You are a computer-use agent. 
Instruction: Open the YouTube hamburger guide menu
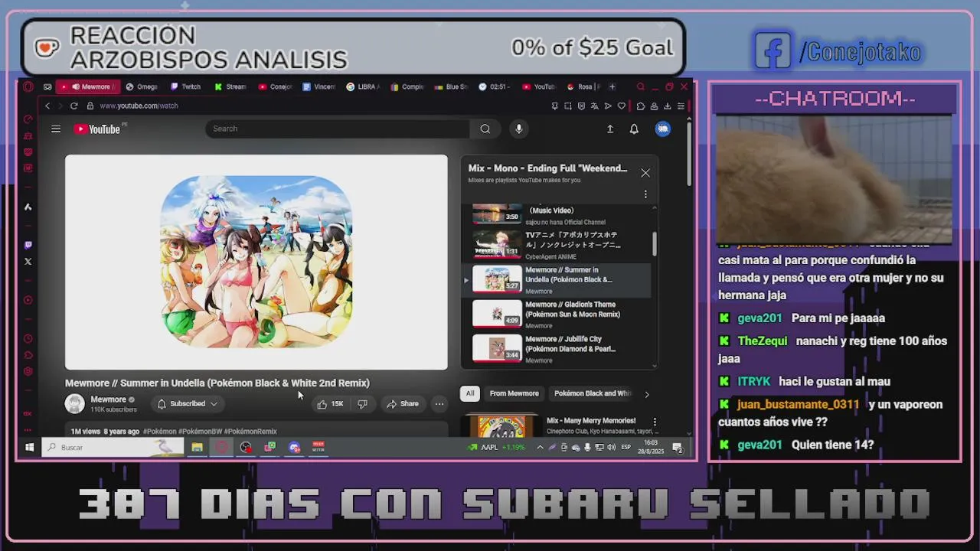tap(56, 129)
